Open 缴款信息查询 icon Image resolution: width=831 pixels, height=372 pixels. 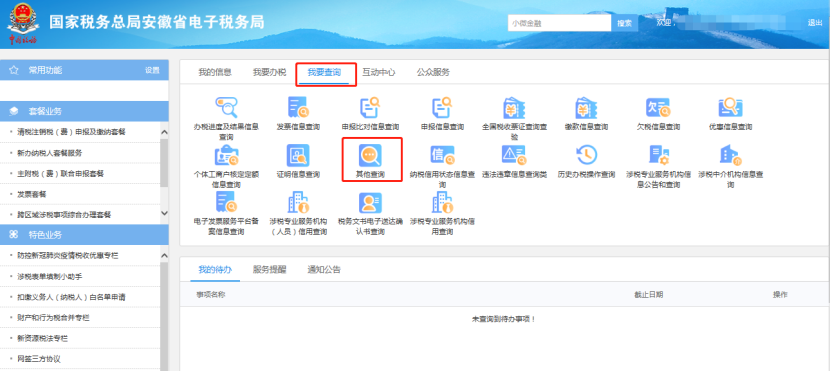pyautogui.click(x=586, y=108)
